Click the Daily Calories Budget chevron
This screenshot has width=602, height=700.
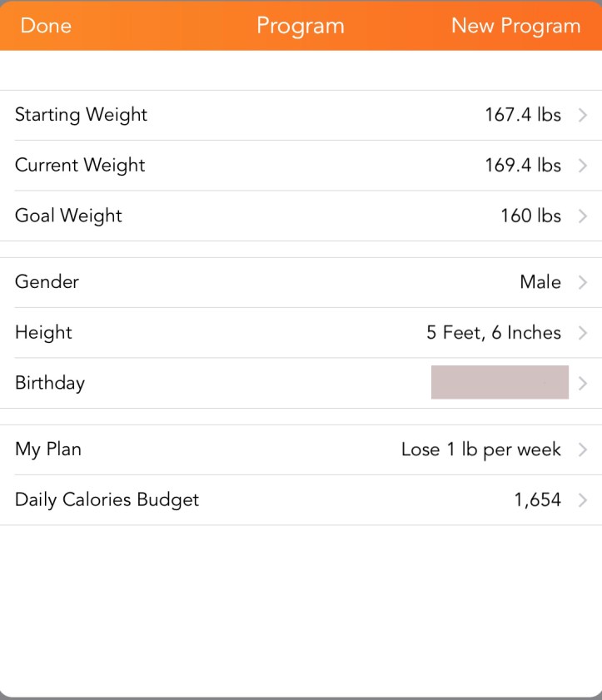pyautogui.click(x=582, y=500)
